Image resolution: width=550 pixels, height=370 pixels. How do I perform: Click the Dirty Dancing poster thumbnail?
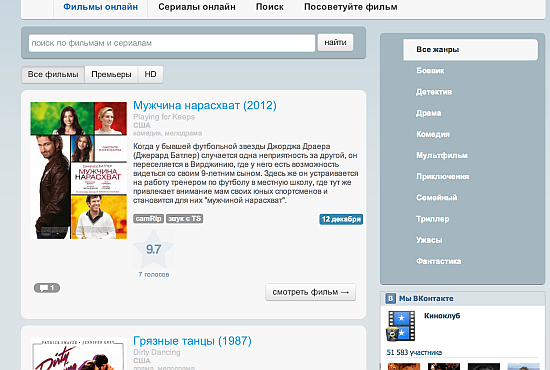coord(79,354)
